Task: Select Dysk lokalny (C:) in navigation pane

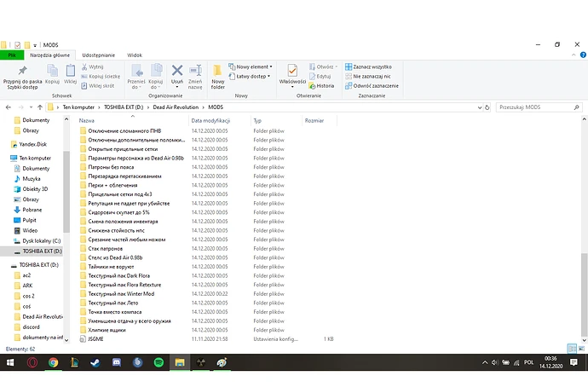Action: [x=41, y=240]
